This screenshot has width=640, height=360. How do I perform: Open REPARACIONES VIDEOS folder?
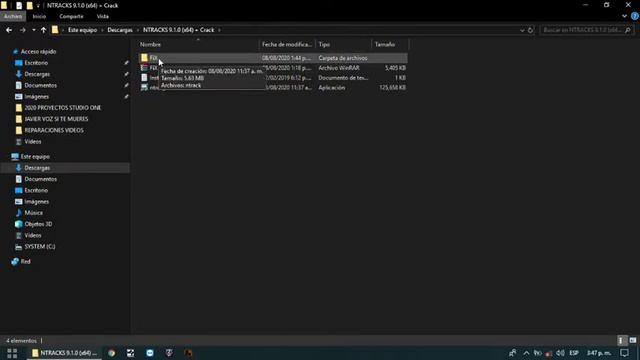point(54,130)
